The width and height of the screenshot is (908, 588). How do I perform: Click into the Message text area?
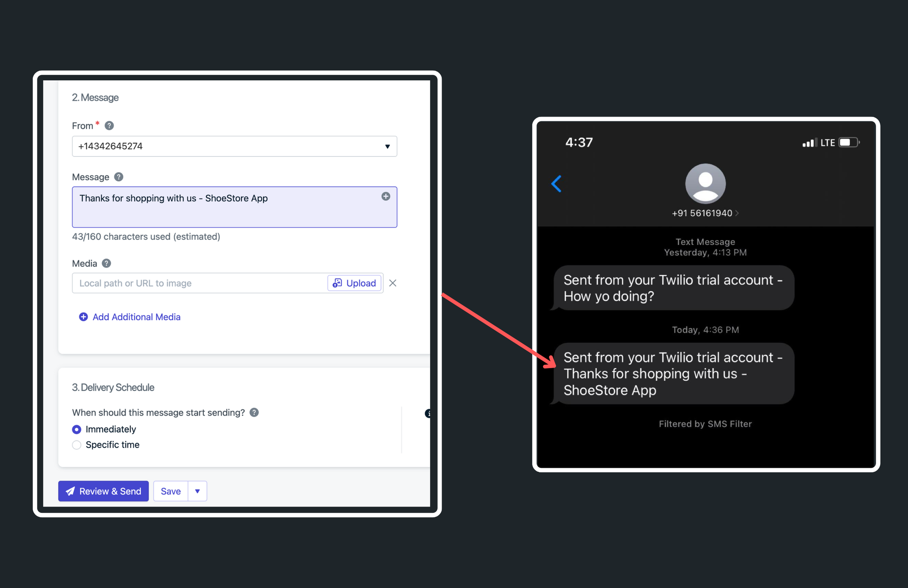pyautogui.click(x=234, y=207)
